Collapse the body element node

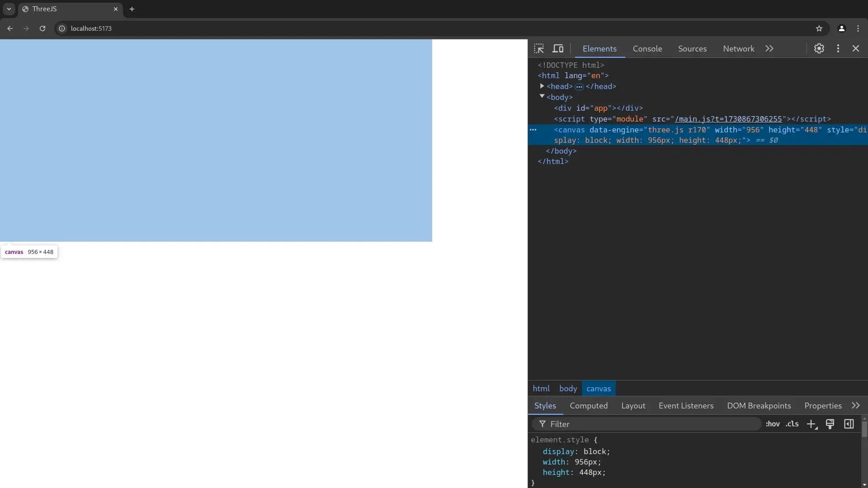542,97
